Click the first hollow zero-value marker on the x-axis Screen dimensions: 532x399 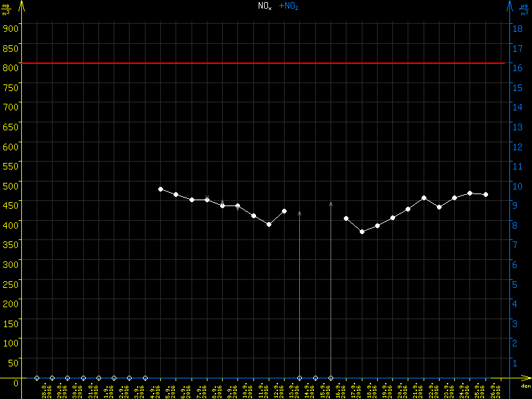pos(37,378)
